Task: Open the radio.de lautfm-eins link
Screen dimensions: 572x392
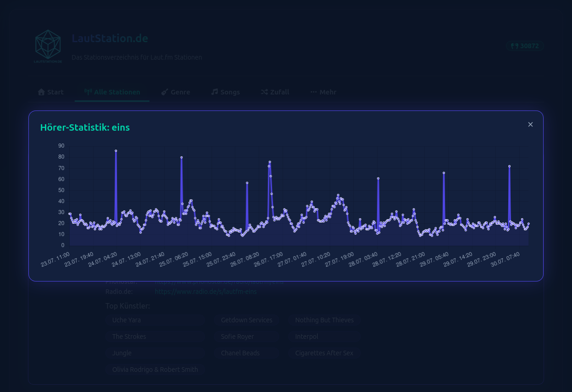Action: click(x=206, y=292)
